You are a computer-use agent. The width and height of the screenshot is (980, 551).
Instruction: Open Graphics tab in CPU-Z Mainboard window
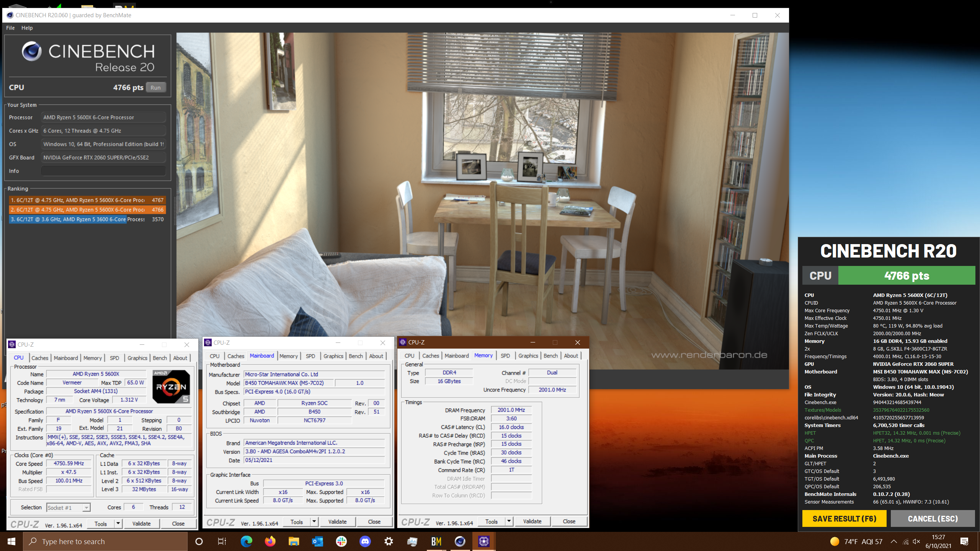pos(333,356)
